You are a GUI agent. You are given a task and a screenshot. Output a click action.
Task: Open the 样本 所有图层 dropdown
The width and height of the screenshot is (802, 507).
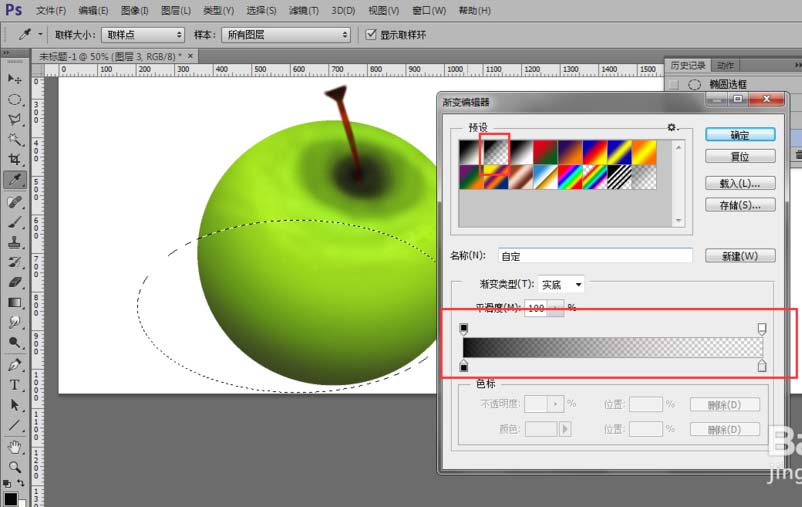(286, 35)
